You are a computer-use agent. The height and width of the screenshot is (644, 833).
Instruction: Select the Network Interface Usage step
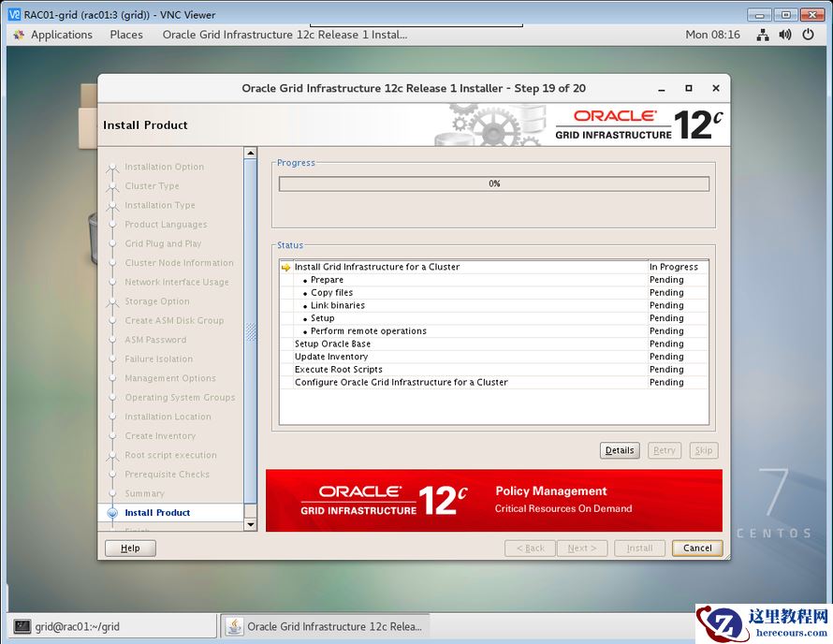click(176, 282)
